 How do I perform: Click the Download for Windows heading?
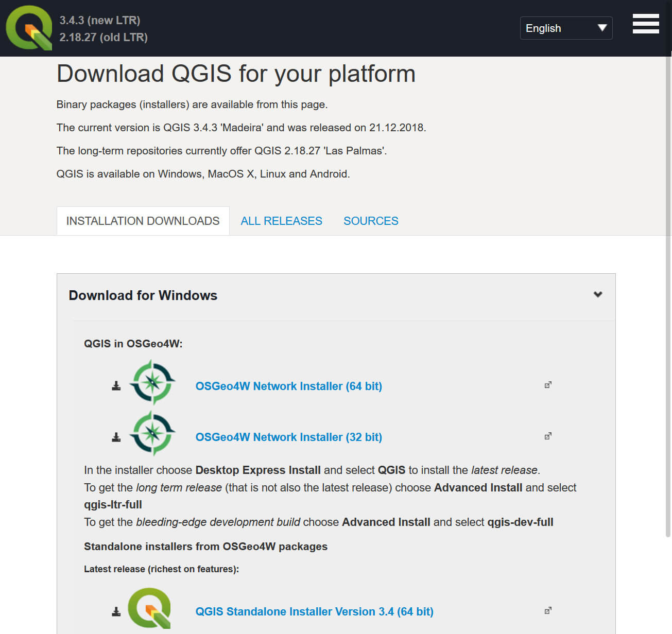click(143, 295)
